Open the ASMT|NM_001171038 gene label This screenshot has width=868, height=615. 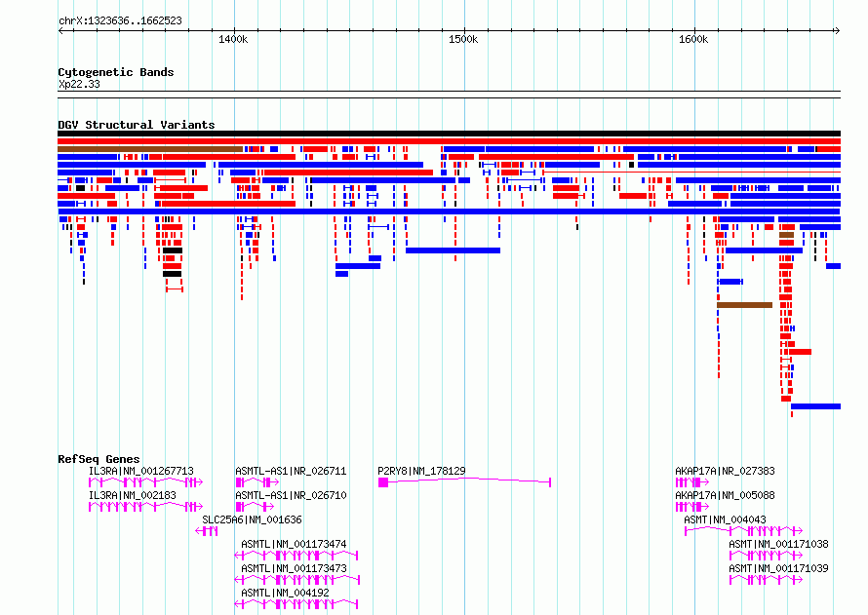pos(779,544)
